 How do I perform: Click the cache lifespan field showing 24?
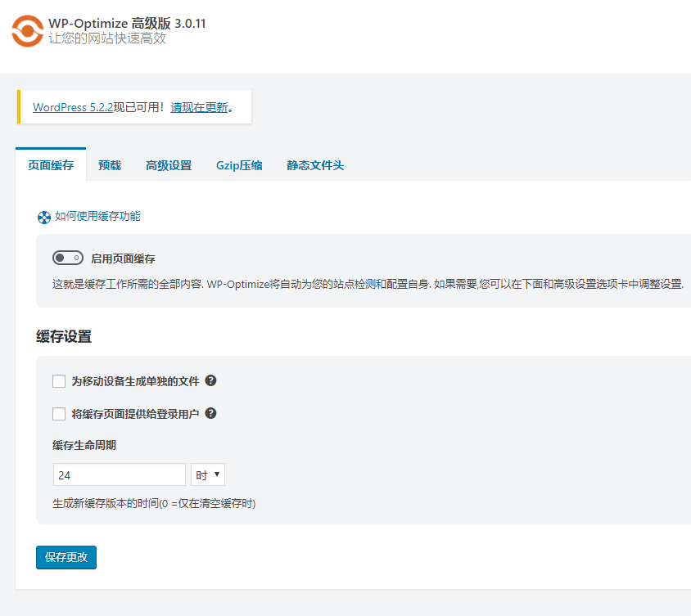[x=119, y=474]
